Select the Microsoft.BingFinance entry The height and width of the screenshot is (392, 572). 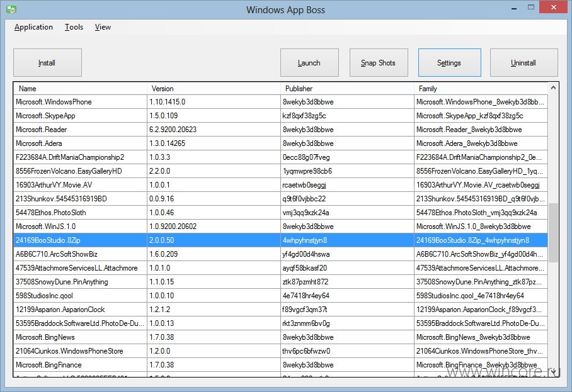[280, 365]
